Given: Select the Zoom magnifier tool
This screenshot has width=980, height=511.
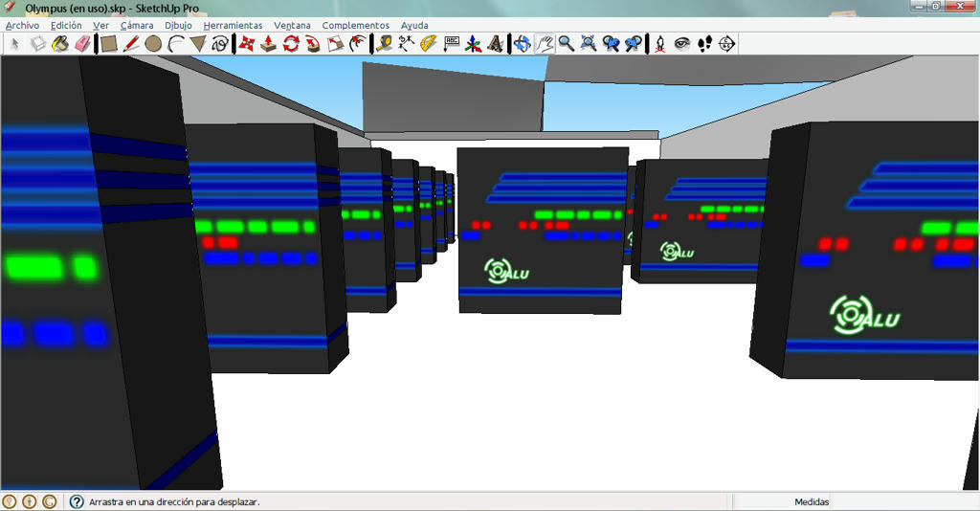Looking at the screenshot, I should point(567,44).
